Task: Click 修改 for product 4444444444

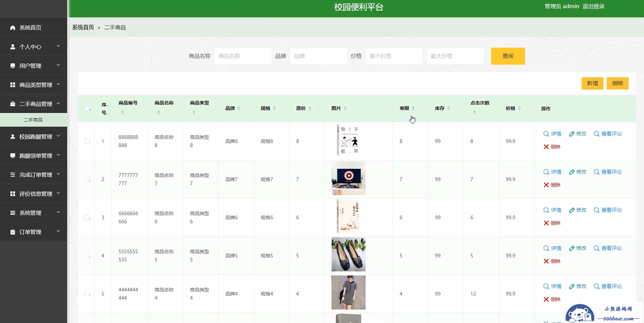Action: click(578, 286)
